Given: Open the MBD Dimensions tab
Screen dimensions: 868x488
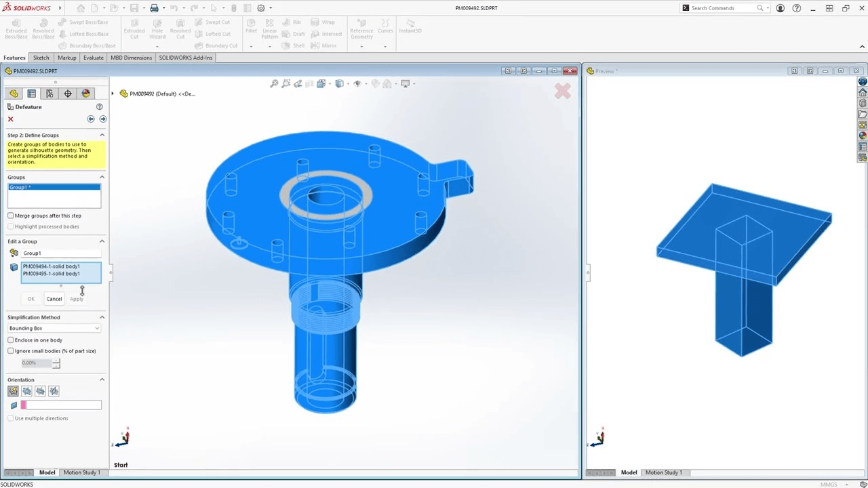Looking at the screenshot, I should coord(131,58).
